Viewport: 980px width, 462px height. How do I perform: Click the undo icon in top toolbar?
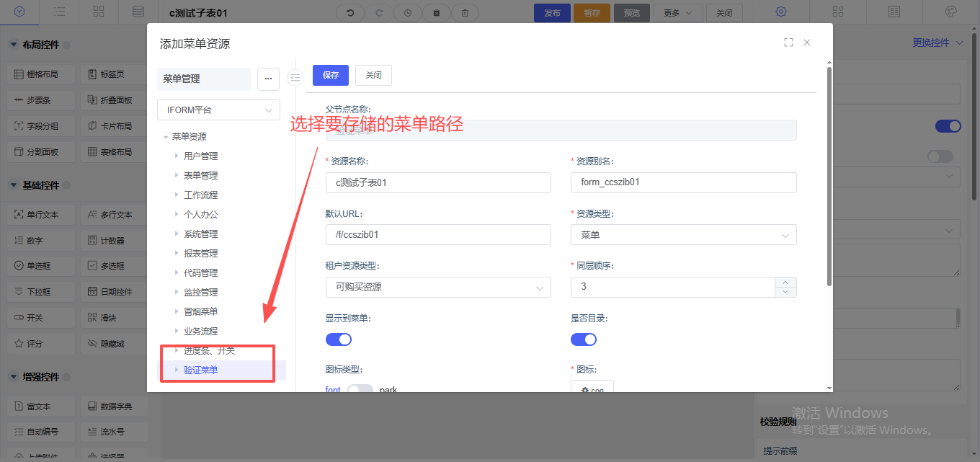[350, 12]
